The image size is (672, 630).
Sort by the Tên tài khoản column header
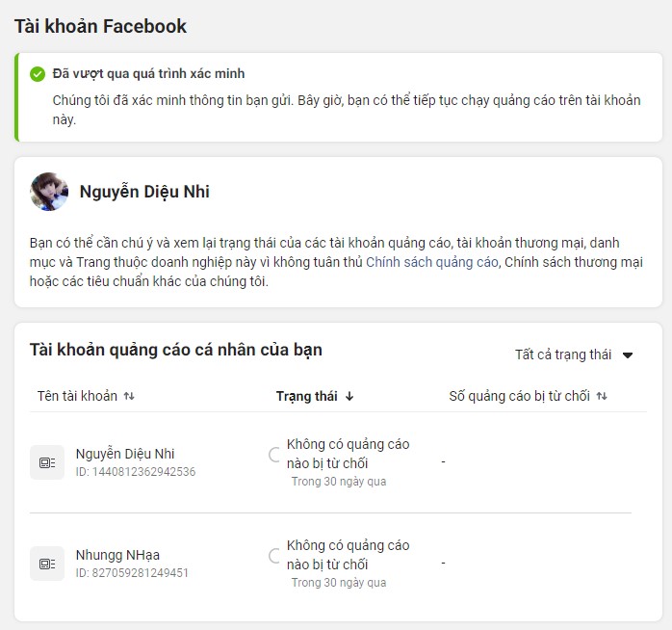[x=77, y=396]
